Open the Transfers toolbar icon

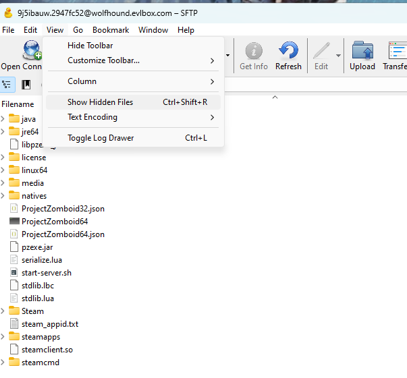(x=398, y=50)
